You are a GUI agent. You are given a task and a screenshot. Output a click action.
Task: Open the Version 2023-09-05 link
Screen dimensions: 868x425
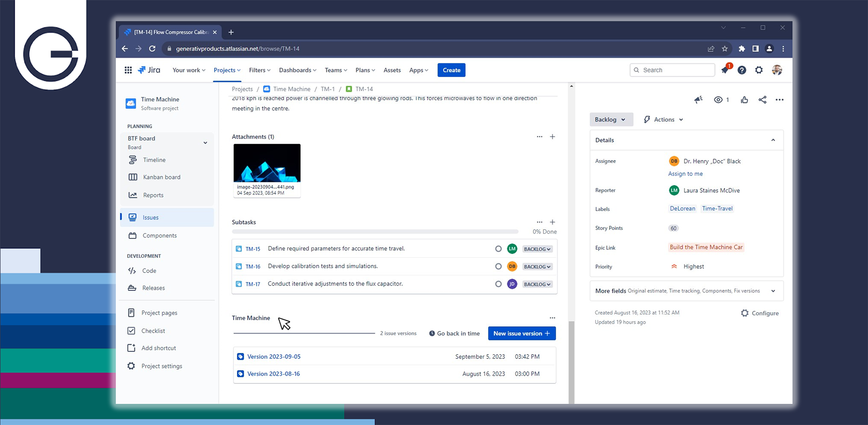tap(274, 357)
